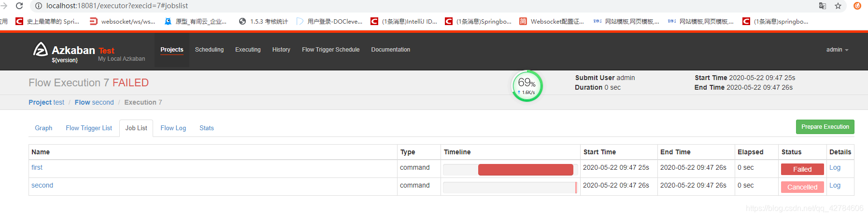Open the (1条消息)springbo... bookmark at the far right
Viewport: 868px width, 217px height.
point(775,21)
